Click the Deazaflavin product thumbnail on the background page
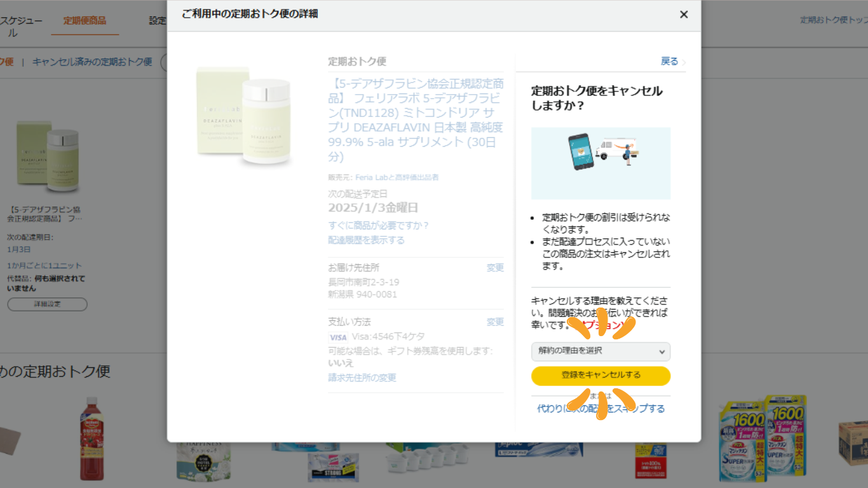Screen dimensions: 868x488 coord(48,157)
